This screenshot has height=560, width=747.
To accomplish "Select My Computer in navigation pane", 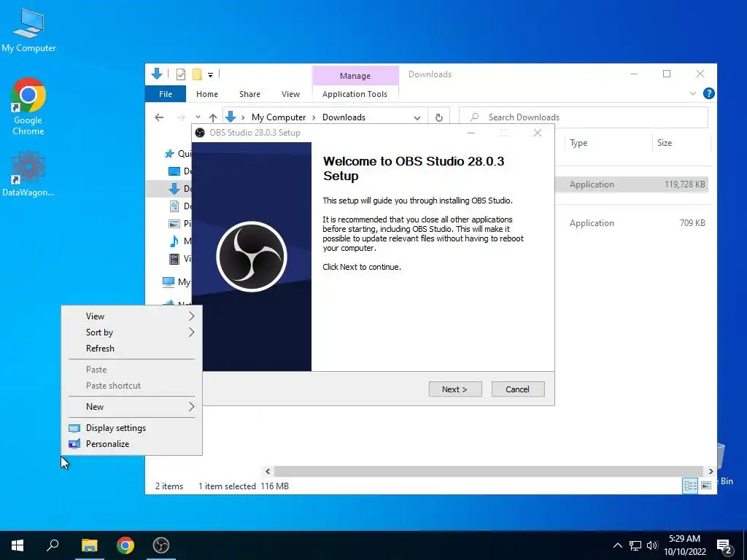I will (176, 282).
